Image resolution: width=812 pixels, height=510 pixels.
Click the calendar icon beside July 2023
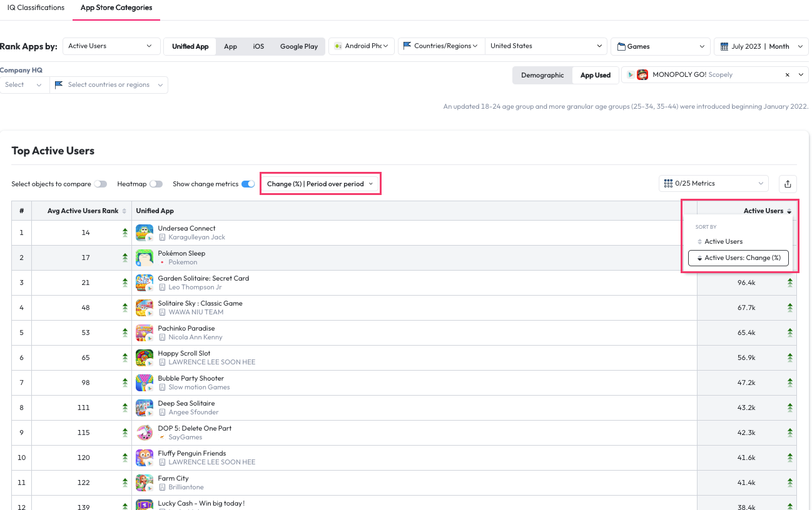(x=724, y=46)
